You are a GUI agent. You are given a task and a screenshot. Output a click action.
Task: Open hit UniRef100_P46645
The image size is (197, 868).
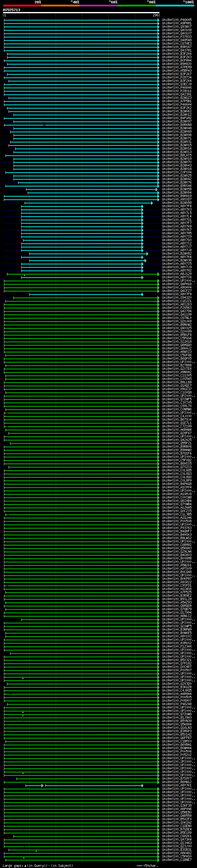click(177, 20)
